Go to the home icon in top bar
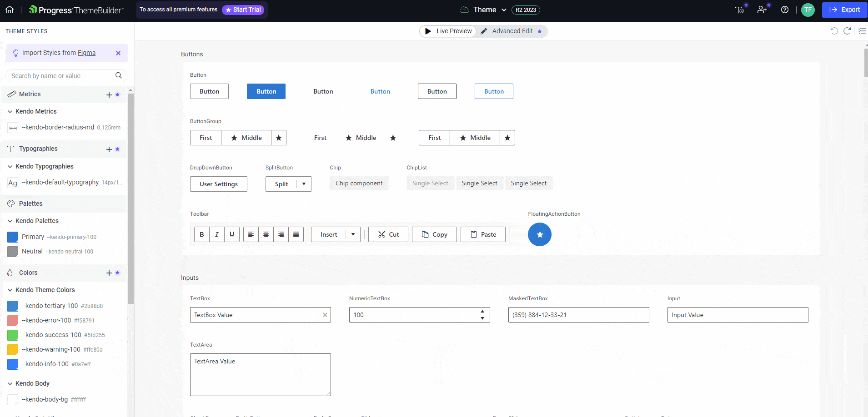The image size is (868, 417). [x=10, y=10]
